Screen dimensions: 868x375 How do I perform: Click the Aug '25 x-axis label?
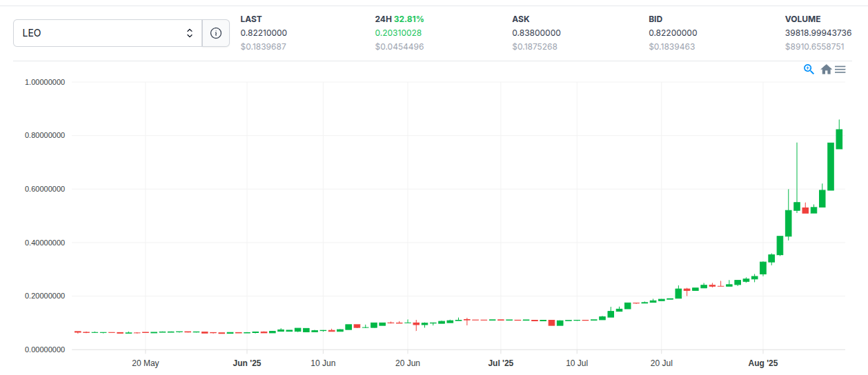(762, 363)
